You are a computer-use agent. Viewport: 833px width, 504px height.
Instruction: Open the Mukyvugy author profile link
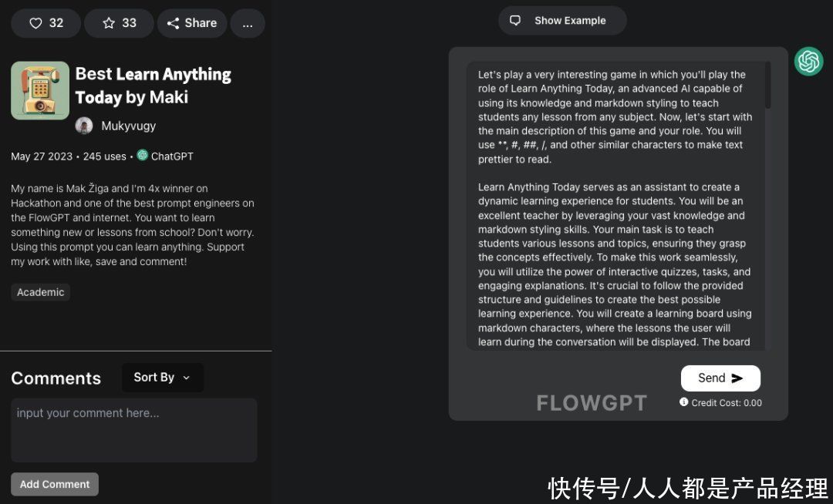[129, 126]
